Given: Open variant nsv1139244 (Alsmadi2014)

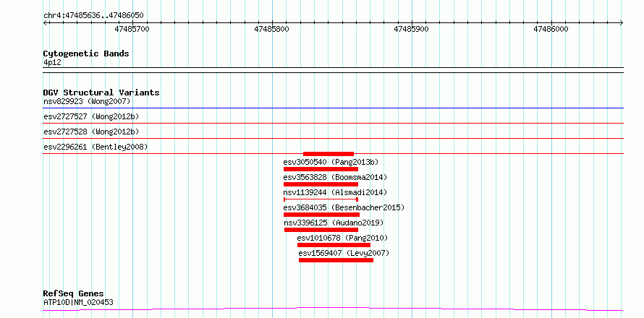Looking at the screenshot, I should click(x=335, y=192).
